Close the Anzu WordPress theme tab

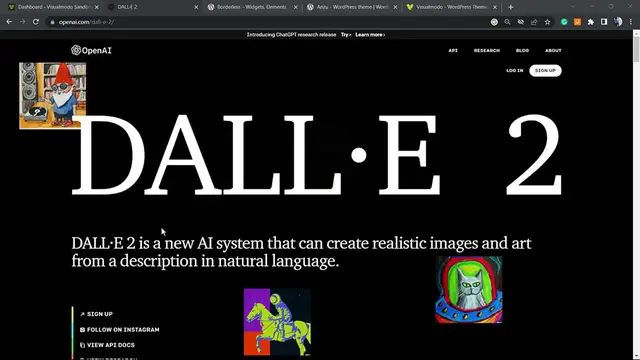click(395, 7)
